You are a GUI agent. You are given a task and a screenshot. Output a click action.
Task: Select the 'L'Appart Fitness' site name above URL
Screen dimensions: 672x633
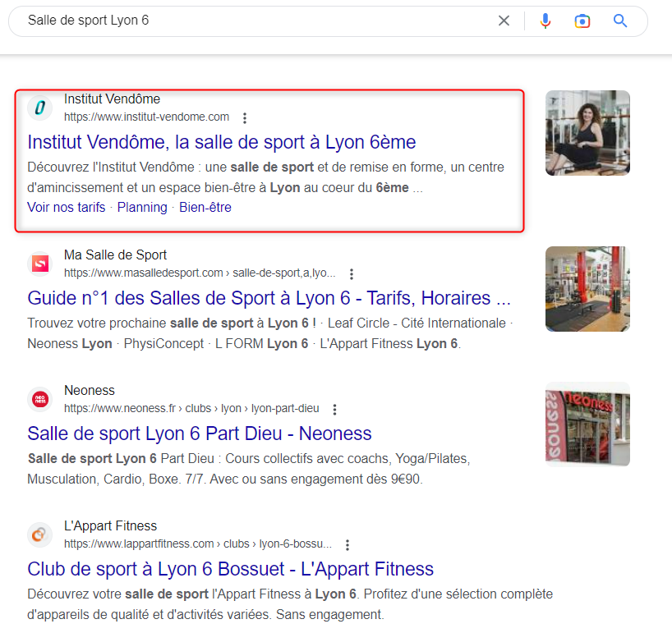click(x=111, y=526)
